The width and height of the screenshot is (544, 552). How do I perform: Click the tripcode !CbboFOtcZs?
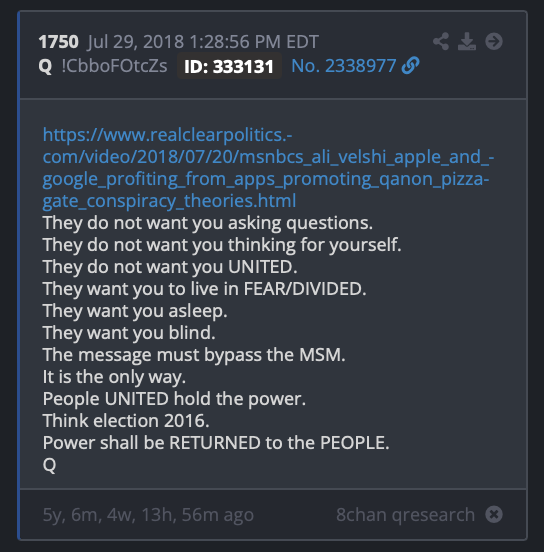pos(114,66)
